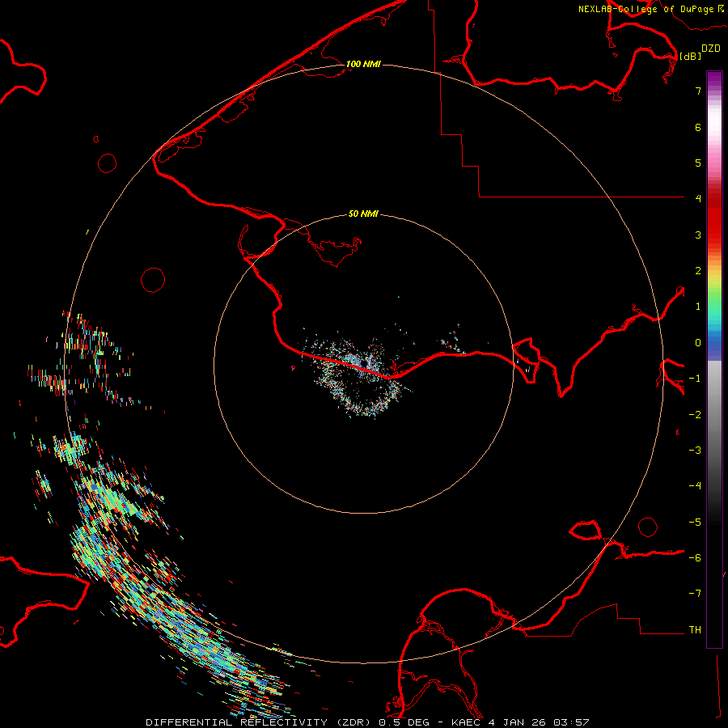Click the -4 dB scale value

click(x=695, y=486)
